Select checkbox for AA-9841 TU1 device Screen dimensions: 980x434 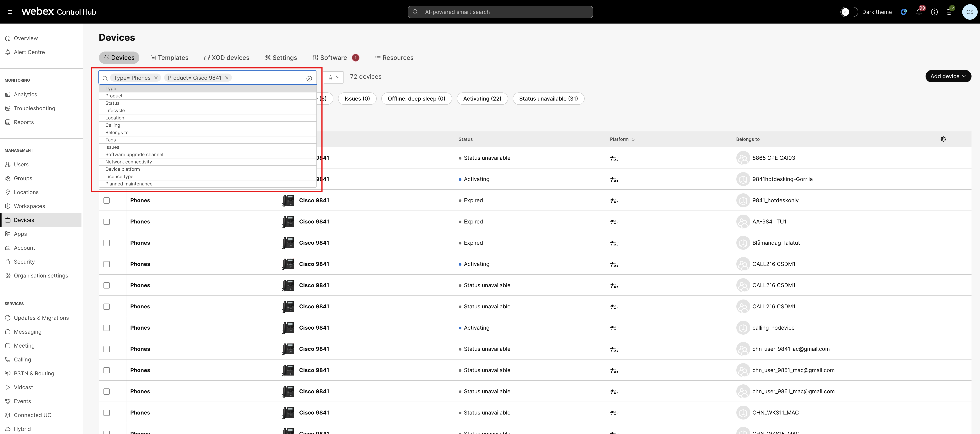click(x=107, y=222)
